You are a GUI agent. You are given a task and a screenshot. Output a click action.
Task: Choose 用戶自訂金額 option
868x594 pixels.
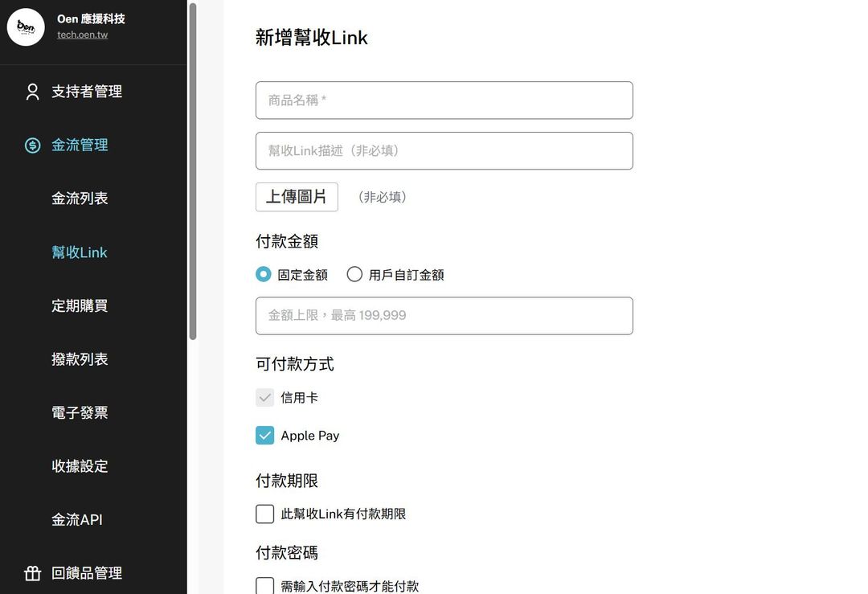coord(354,273)
